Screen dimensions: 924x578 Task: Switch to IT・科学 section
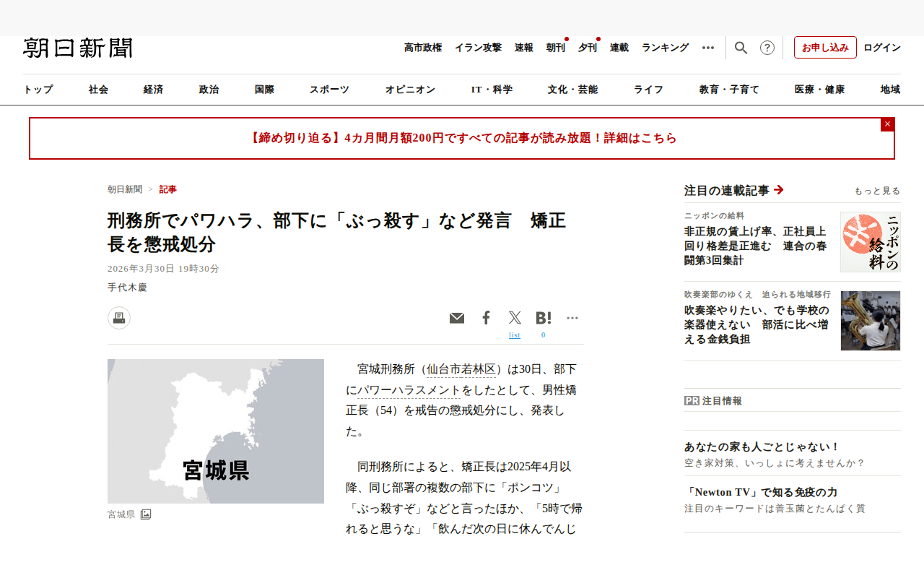click(x=492, y=90)
